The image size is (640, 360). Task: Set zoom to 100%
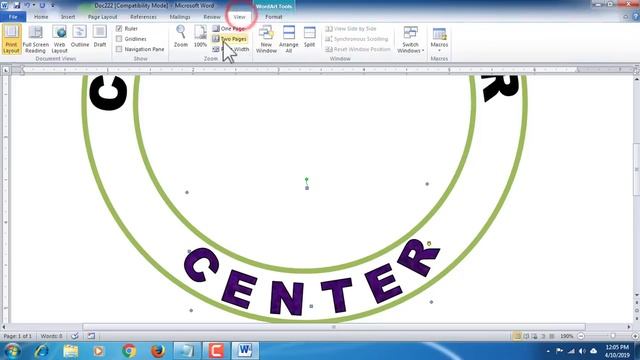(200, 37)
